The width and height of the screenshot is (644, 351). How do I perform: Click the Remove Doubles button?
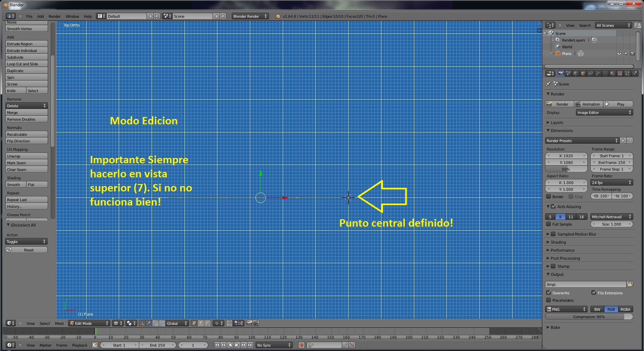point(26,119)
